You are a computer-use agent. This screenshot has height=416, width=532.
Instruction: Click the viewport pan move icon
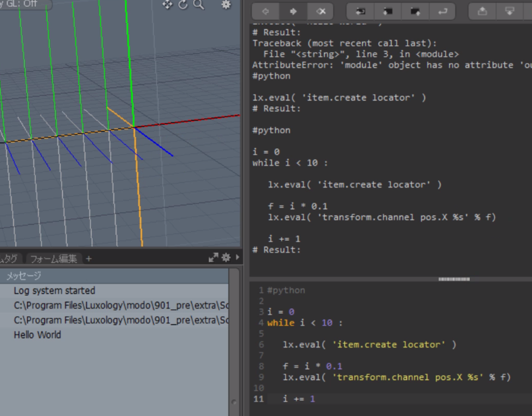167,5
